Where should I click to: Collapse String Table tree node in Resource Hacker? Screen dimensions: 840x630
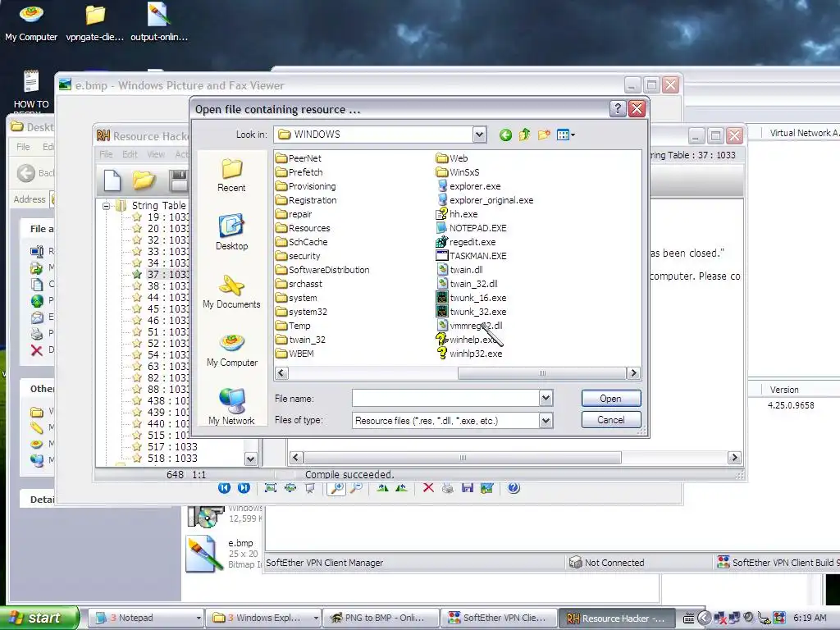(x=106, y=206)
